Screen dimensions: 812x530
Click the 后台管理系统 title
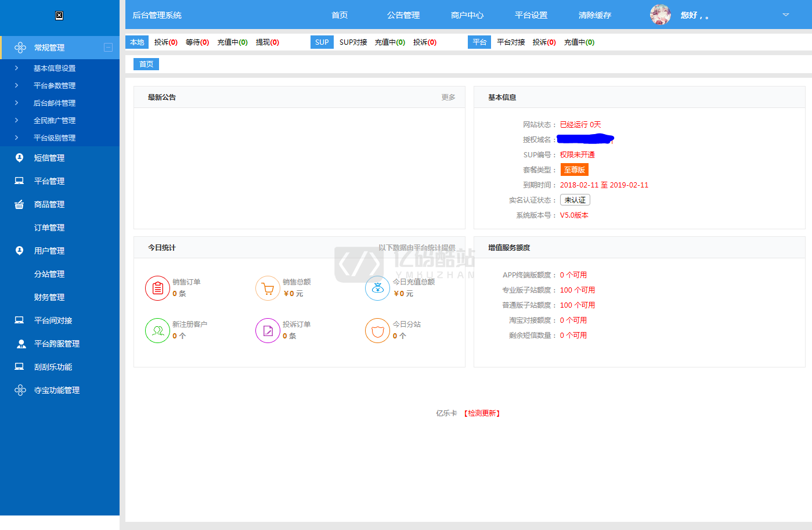pos(157,15)
